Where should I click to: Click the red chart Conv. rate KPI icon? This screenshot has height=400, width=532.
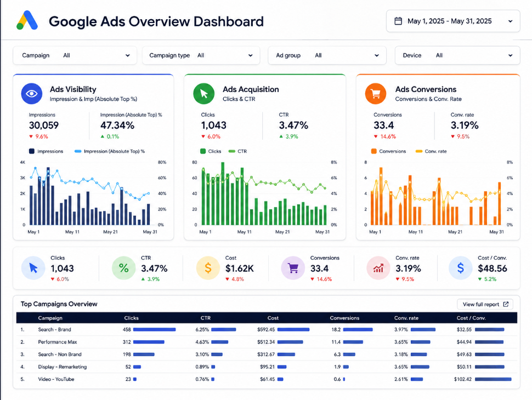[378, 268]
